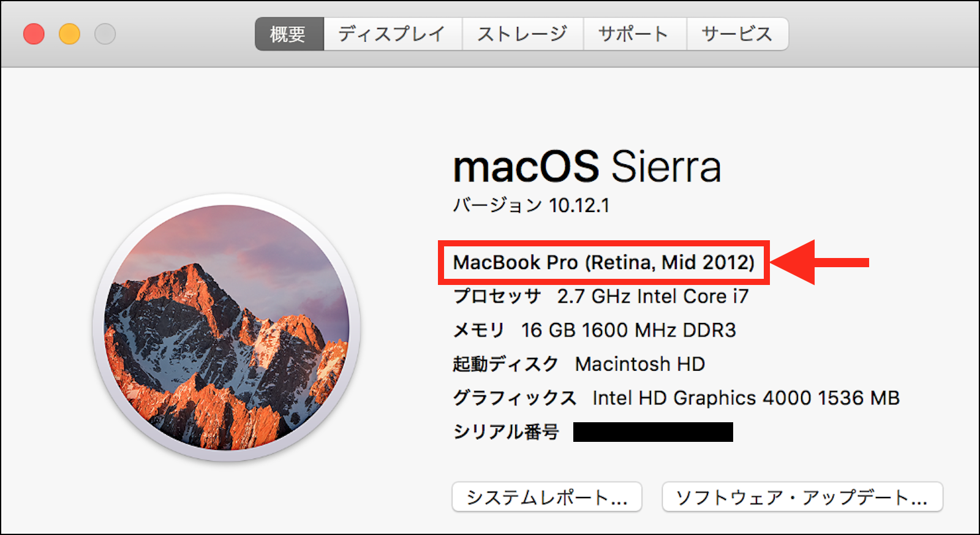Click the プロセッサ 2.7 GHz Intel Core i7 line
This screenshot has width=980, height=535.
[x=600, y=297]
